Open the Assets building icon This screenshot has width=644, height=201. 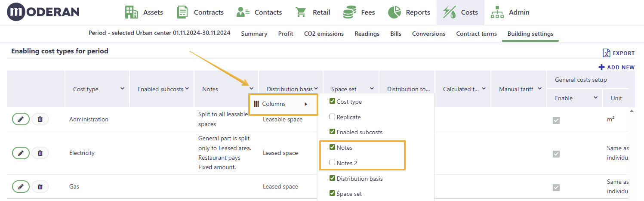(131, 12)
